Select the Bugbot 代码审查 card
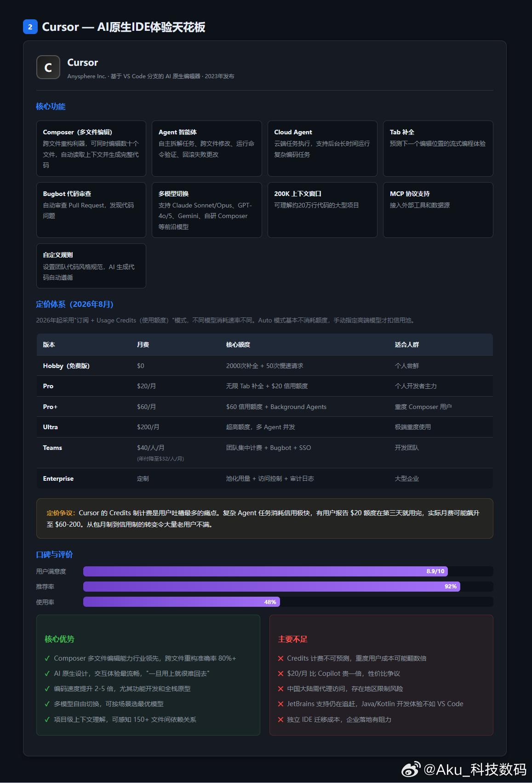 click(91, 210)
